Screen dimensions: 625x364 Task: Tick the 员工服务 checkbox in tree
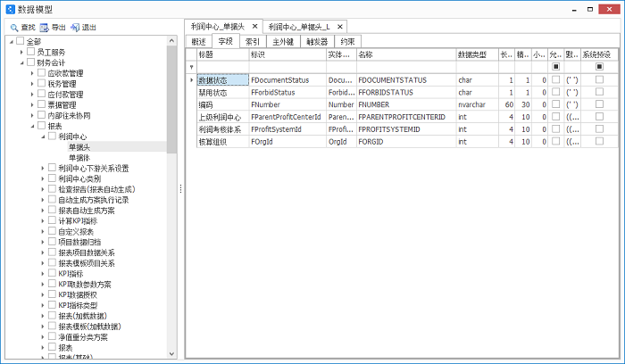pos(31,53)
